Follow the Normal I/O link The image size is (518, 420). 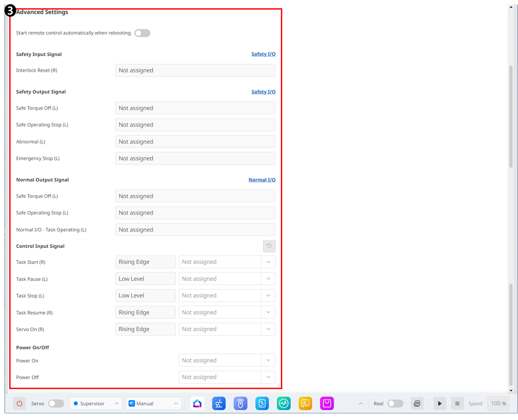pos(262,180)
